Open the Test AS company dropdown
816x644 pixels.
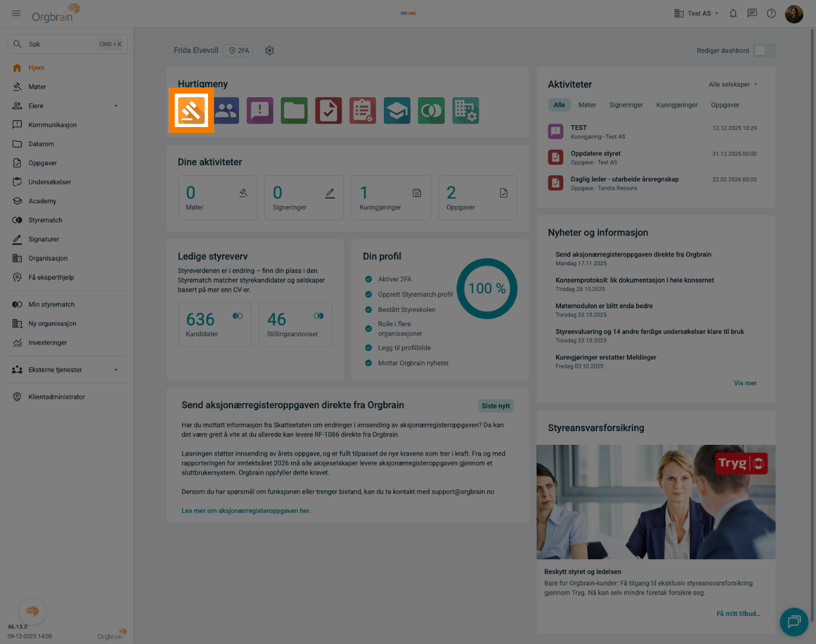pos(696,13)
